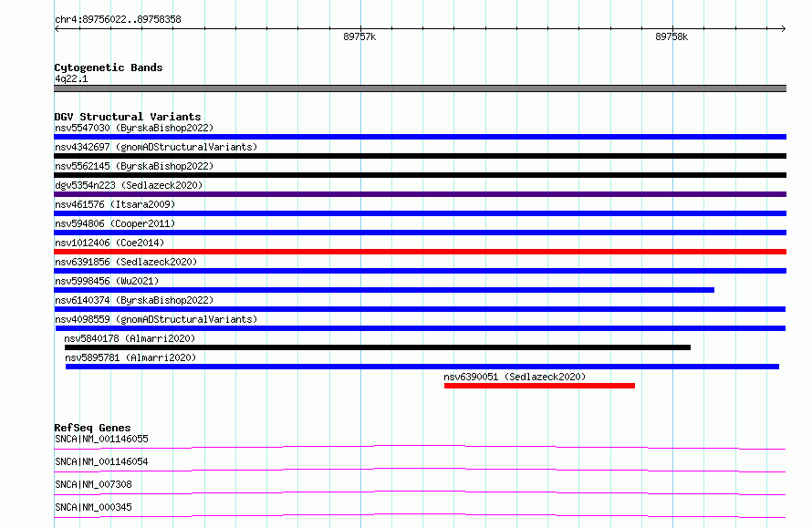Open the nsv4342697 (gnomADStructuralVariants) label

tap(156, 147)
